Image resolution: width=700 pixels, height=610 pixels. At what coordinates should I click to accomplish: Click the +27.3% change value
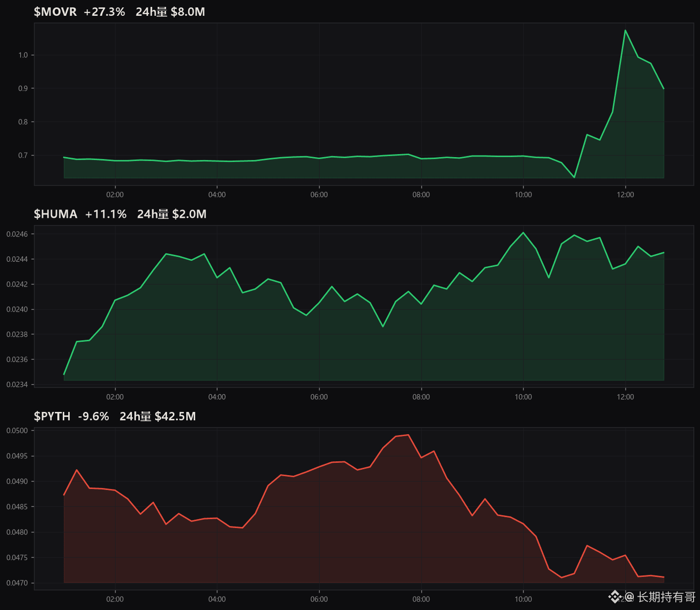tap(104, 12)
